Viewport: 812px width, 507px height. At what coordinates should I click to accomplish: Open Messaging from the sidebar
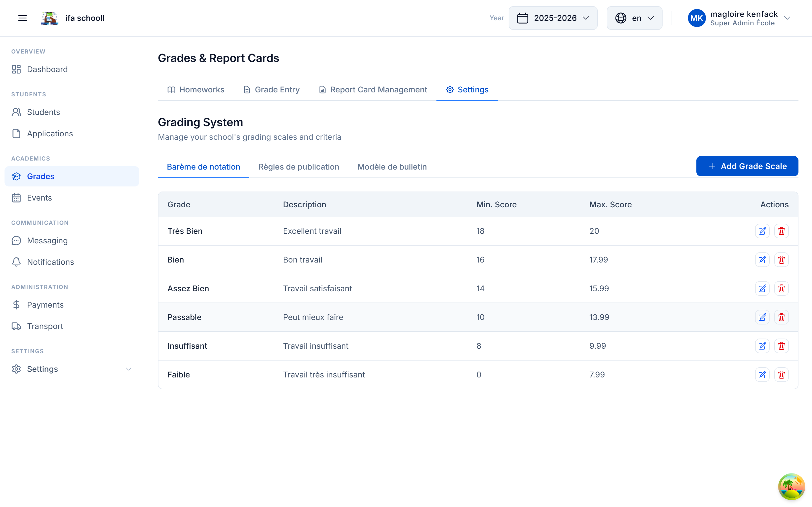tap(47, 241)
